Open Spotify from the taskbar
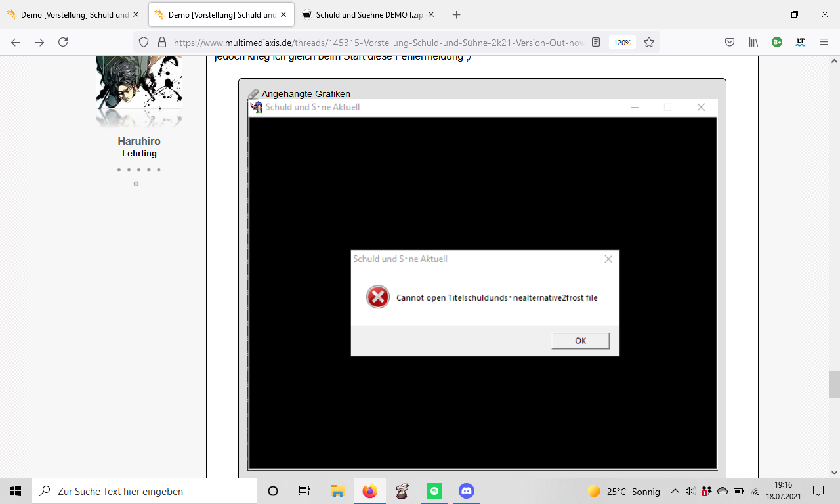The width and height of the screenshot is (840, 504). pos(434,491)
